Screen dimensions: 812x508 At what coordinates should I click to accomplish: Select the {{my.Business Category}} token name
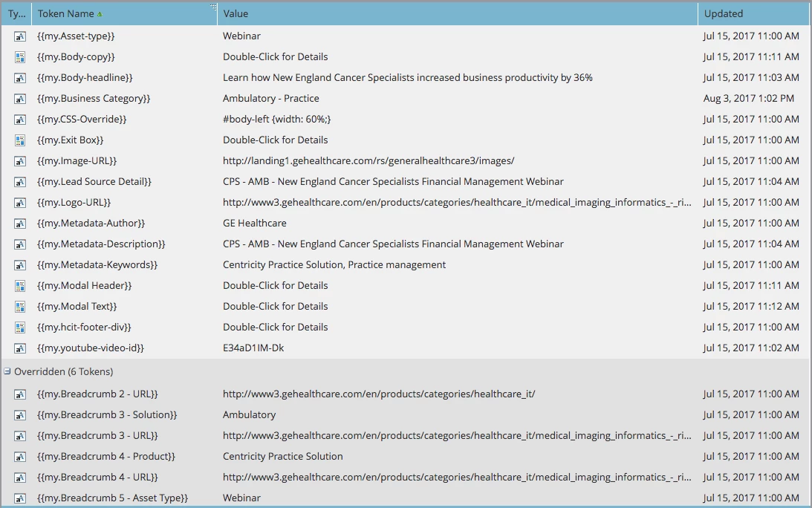click(x=94, y=98)
